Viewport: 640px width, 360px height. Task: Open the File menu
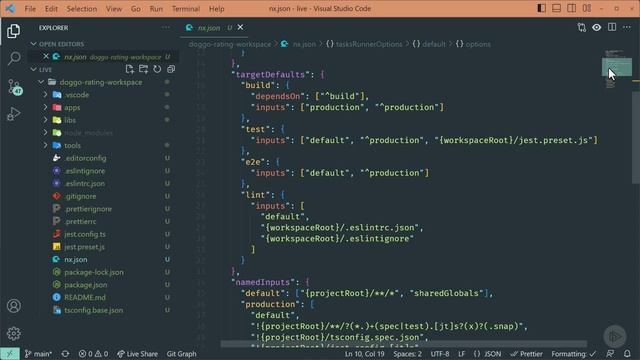[30, 9]
